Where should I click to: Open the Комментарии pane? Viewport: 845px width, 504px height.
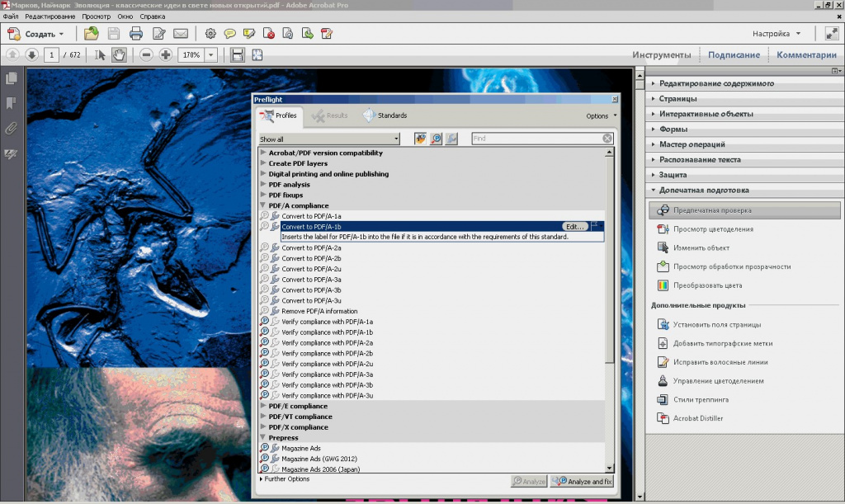tap(806, 55)
